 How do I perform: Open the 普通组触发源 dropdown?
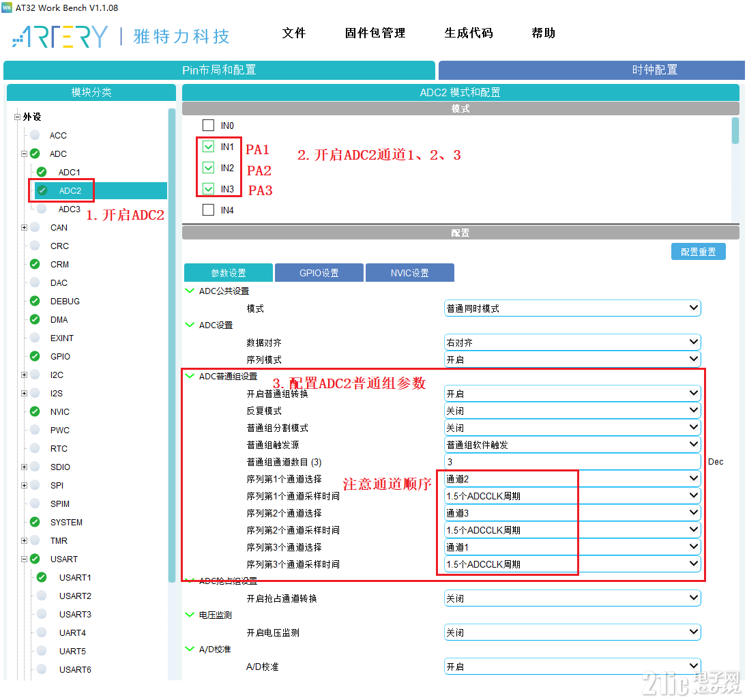[572, 445]
